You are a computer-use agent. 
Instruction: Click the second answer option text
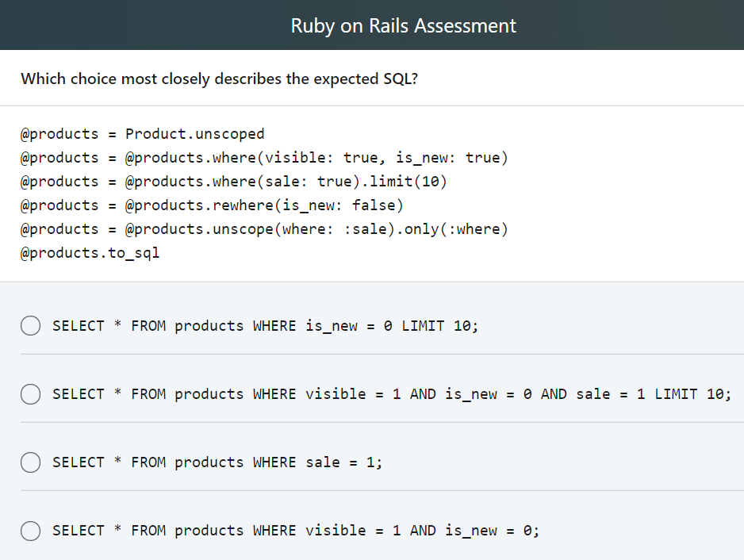coord(392,393)
